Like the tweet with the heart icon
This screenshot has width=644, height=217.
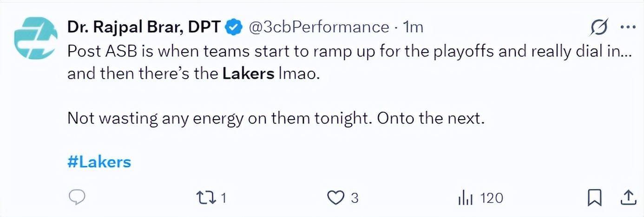click(335, 198)
